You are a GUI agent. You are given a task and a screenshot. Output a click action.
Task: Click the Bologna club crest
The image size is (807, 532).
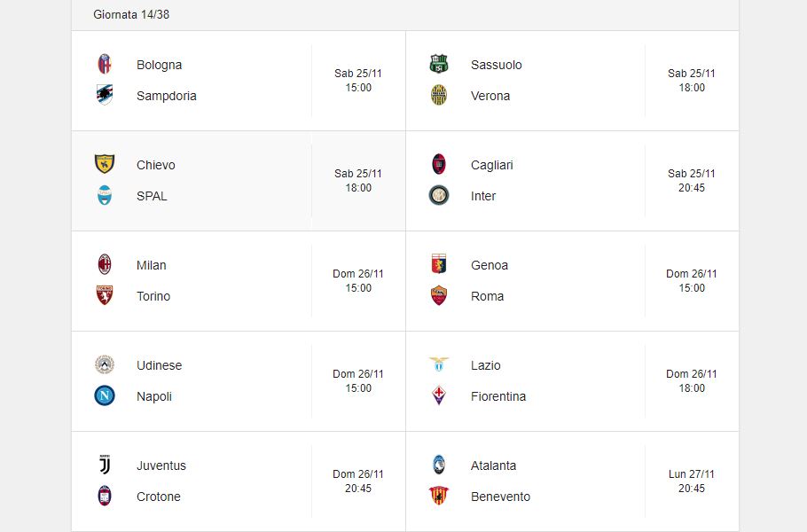[x=105, y=64]
